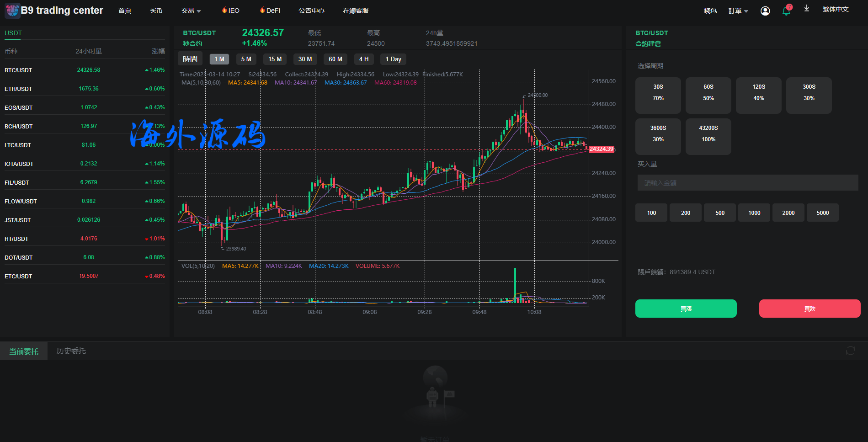Click the B9 trading center logo icon
The width and height of the screenshot is (868, 442).
tap(12, 10)
